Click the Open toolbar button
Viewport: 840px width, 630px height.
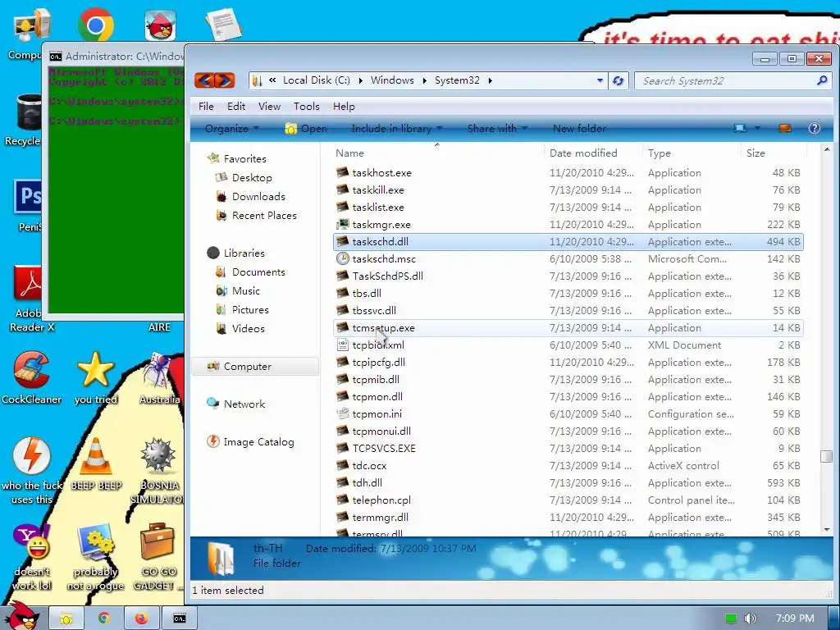tap(306, 129)
